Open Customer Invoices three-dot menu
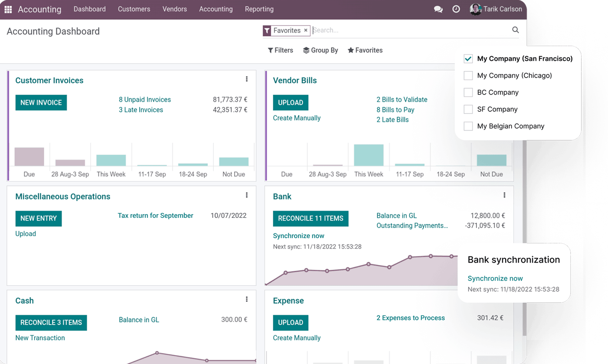 (x=247, y=79)
